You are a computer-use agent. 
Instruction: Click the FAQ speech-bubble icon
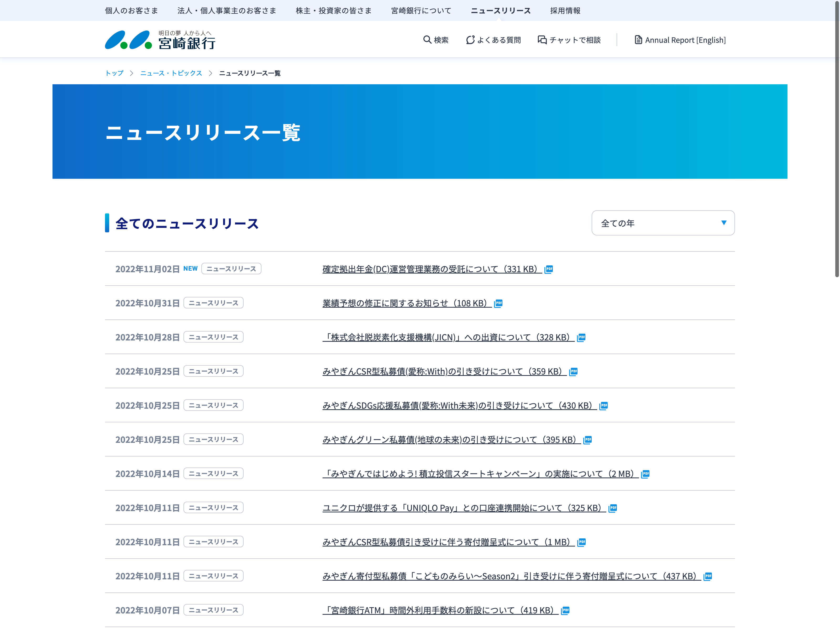point(470,39)
